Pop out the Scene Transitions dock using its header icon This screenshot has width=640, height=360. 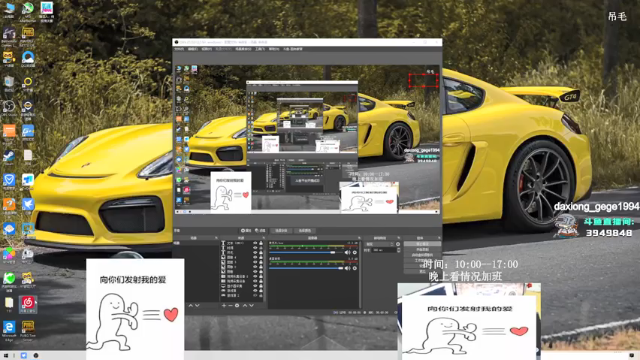(x=399, y=238)
